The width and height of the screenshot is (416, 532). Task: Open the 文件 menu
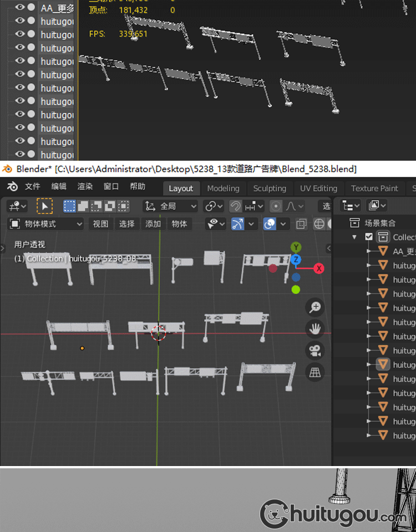coord(33,187)
